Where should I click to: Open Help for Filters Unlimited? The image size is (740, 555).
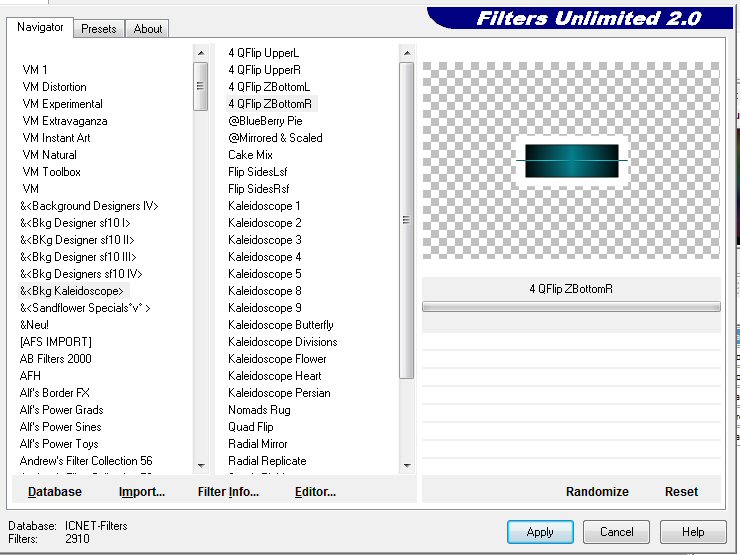[x=694, y=532]
